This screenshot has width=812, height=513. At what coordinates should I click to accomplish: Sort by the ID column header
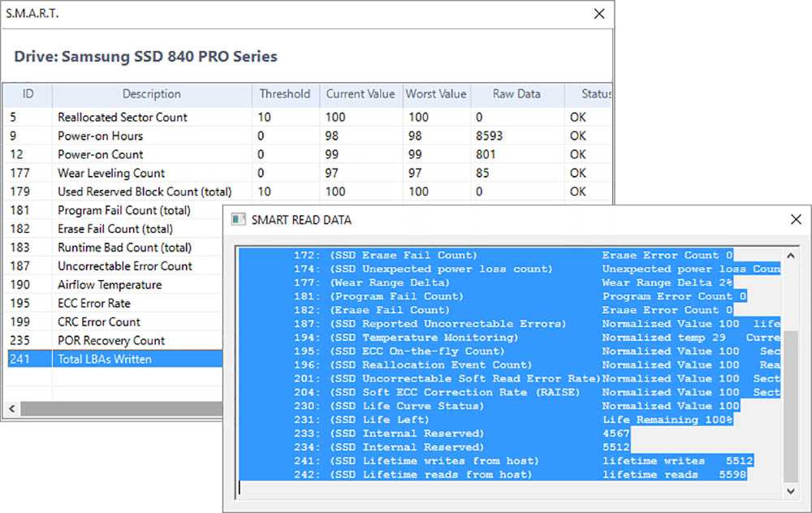click(28, 94)
